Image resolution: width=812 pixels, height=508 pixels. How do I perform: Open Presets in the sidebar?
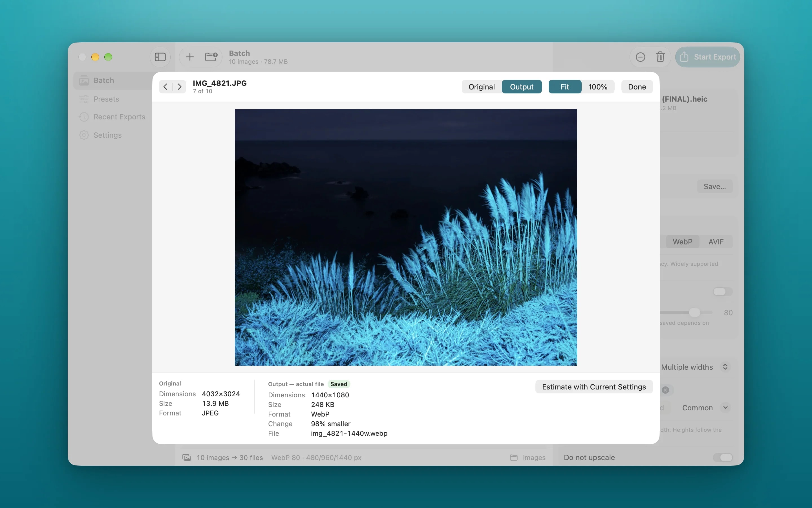point(106,99)
